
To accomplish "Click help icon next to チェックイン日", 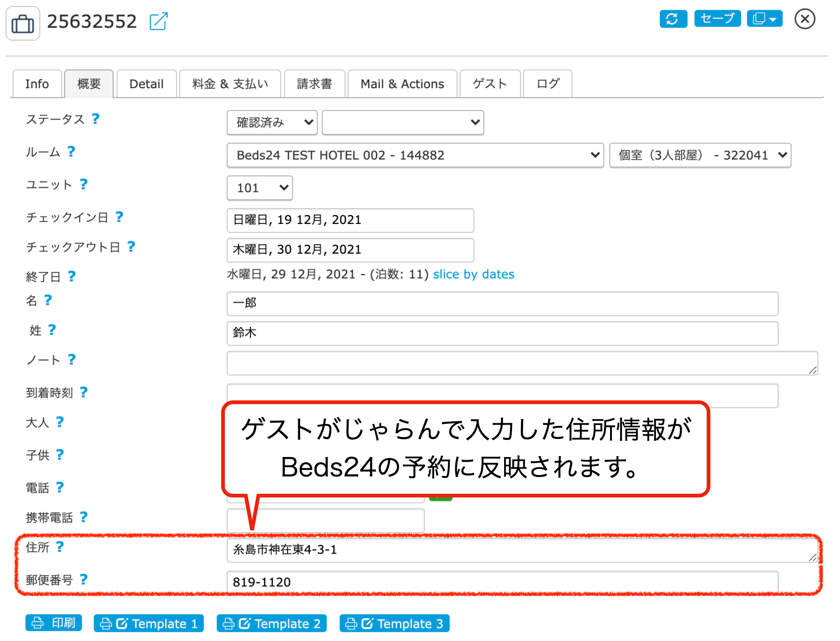I will 119,217.
